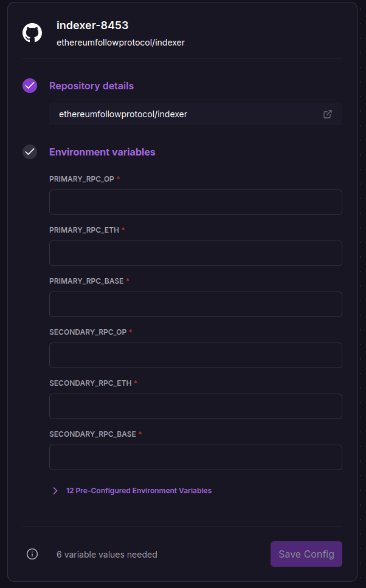Open ethereumfollowprotocol/indexer repository row
The height and width of the screenshot is (588, 366).
182,114
